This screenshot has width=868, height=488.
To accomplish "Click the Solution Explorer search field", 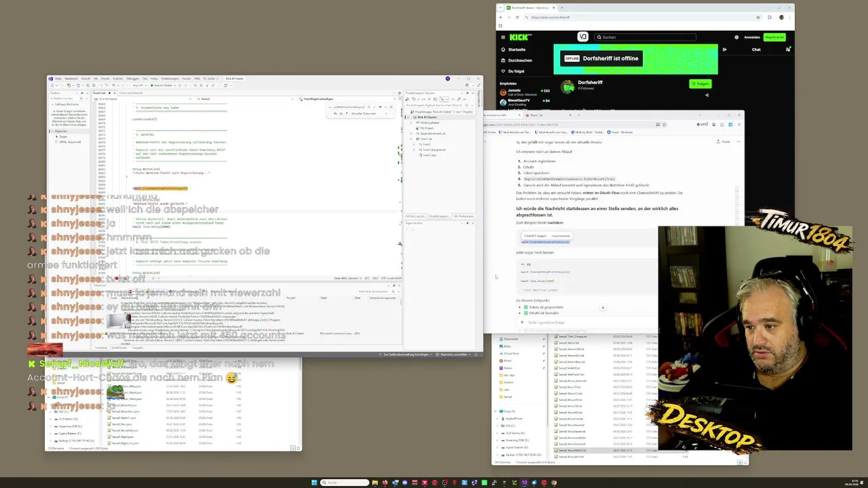I will (439, 105).
